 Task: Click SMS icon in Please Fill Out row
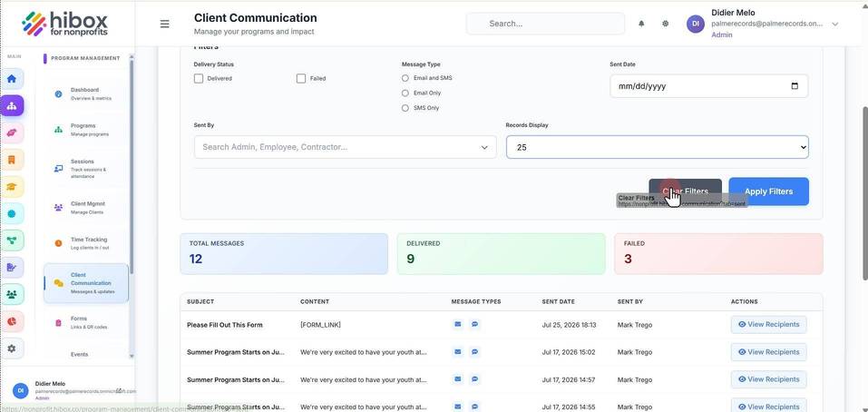click(x=475, y=325)
